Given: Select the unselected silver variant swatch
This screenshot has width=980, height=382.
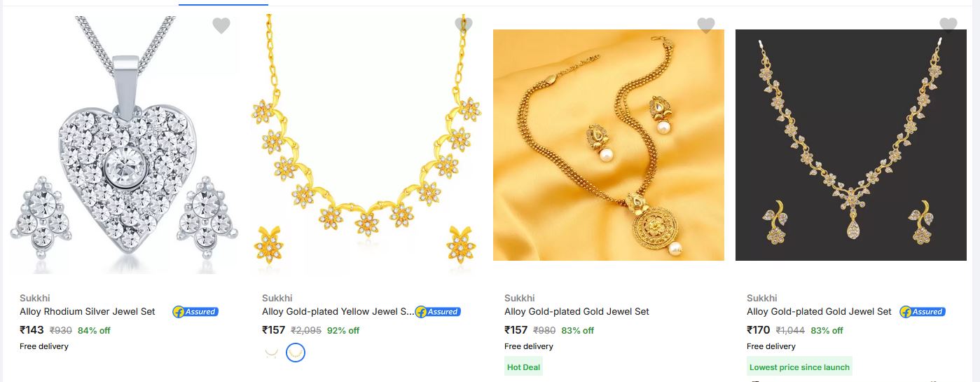Looking at the screenshot, I should pos(272,353).
